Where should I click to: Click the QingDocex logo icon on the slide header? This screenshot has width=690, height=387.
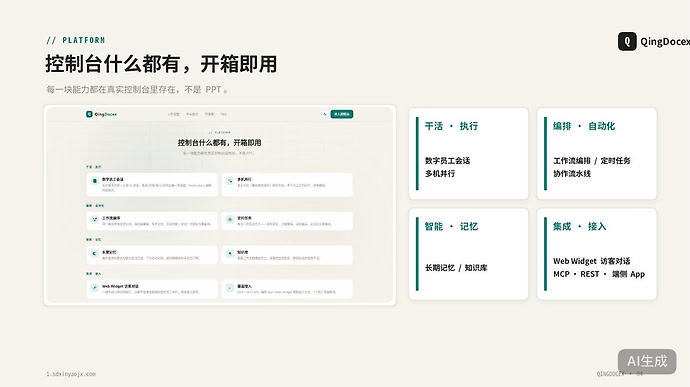pos(627,41)
